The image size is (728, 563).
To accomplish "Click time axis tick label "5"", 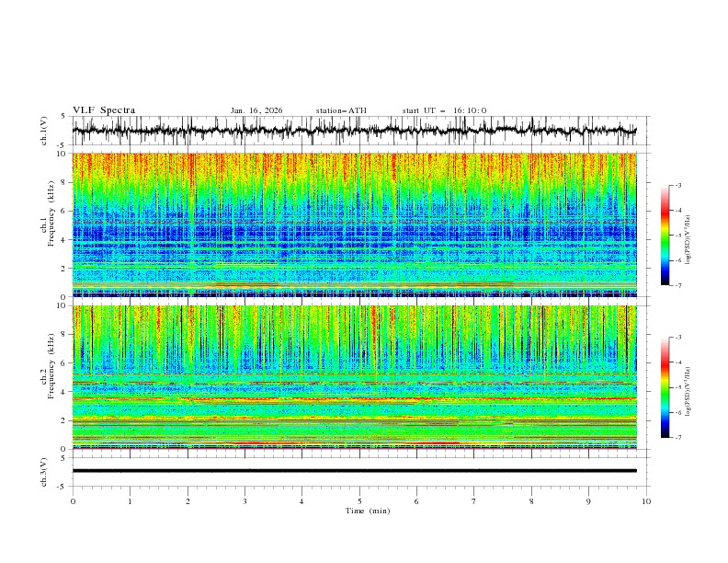I will tap(359, 501).
